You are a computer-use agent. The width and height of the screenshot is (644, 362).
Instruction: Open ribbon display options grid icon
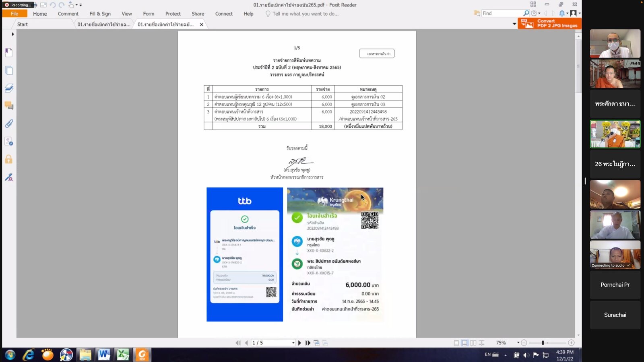tap(533, 4)
